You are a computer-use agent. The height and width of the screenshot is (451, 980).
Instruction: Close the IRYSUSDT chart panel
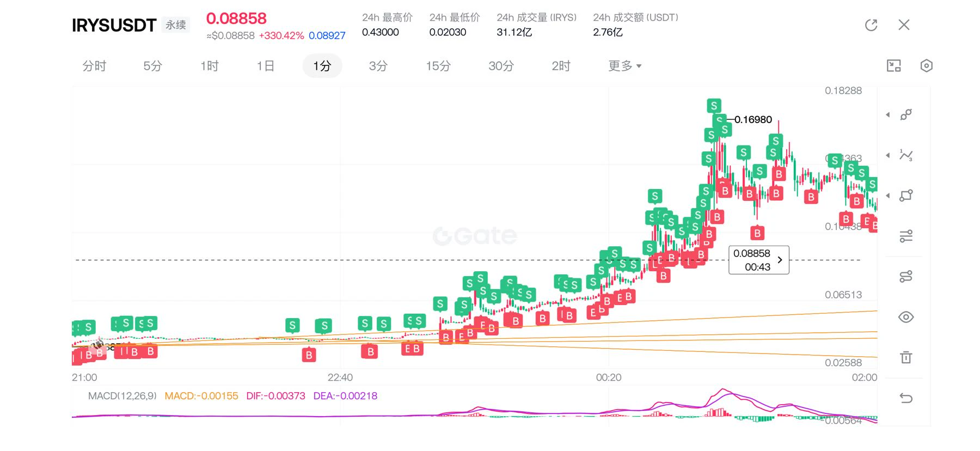[904, 25]
